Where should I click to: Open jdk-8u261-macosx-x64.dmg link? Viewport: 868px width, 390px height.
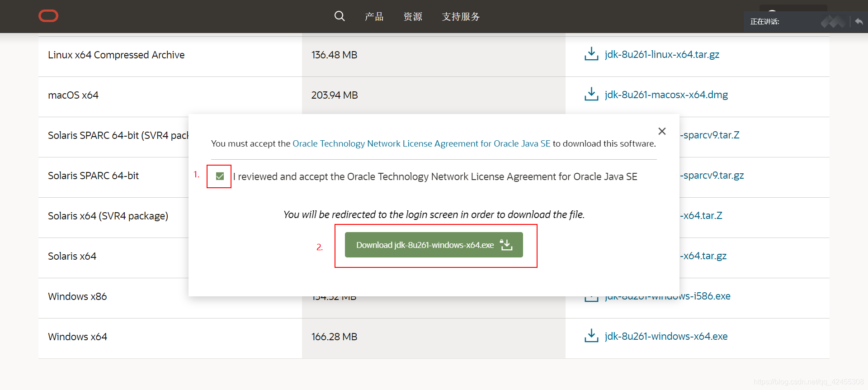tap(666, 95)
